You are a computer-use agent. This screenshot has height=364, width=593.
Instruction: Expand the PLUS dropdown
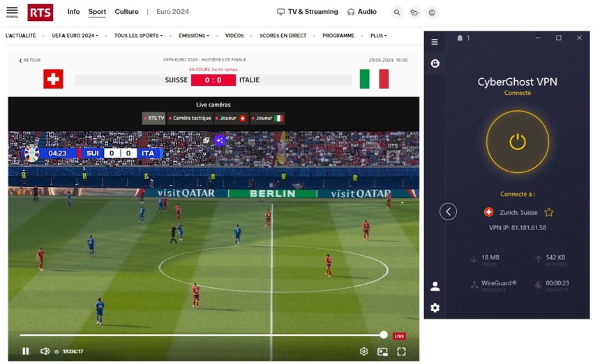379,36
